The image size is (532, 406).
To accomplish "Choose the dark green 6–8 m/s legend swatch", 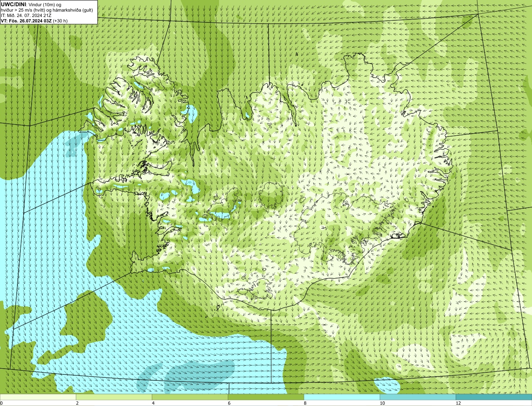I will coord(266,397).
